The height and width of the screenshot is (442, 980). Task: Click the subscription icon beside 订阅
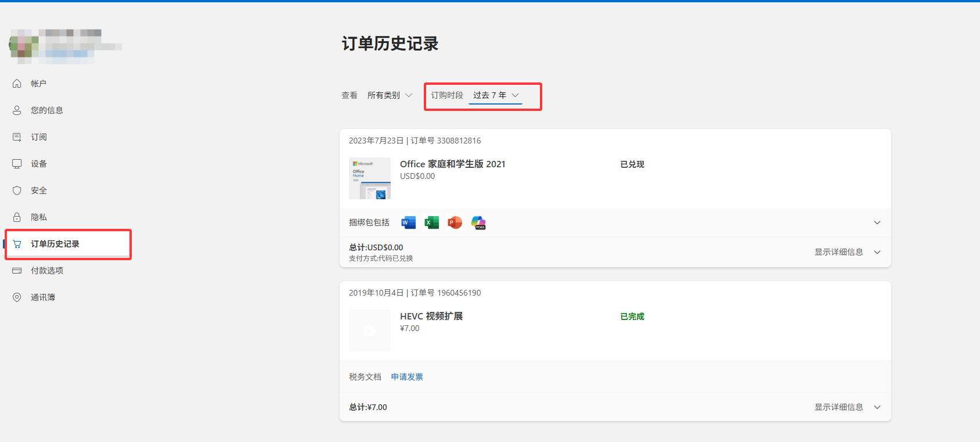[x=17, y=137]
